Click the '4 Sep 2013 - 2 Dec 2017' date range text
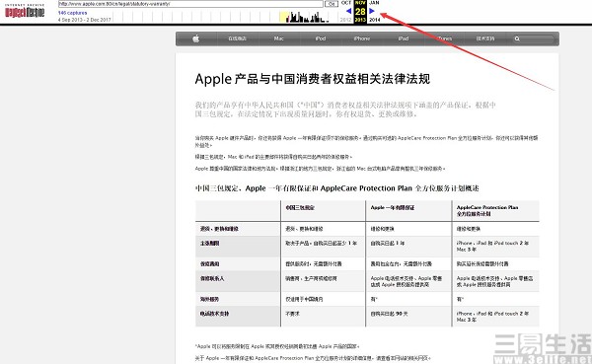 coord(85,20)
